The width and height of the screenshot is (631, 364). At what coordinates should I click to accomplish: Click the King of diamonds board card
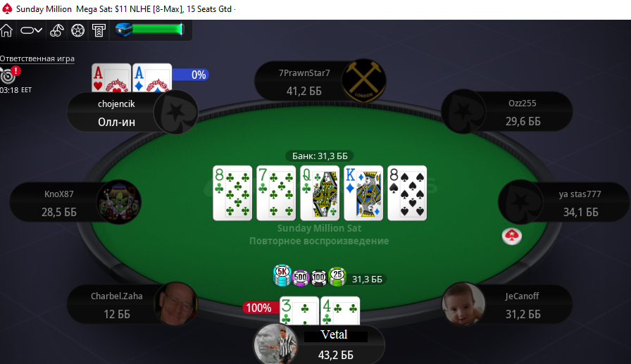[x=363, y=193]
